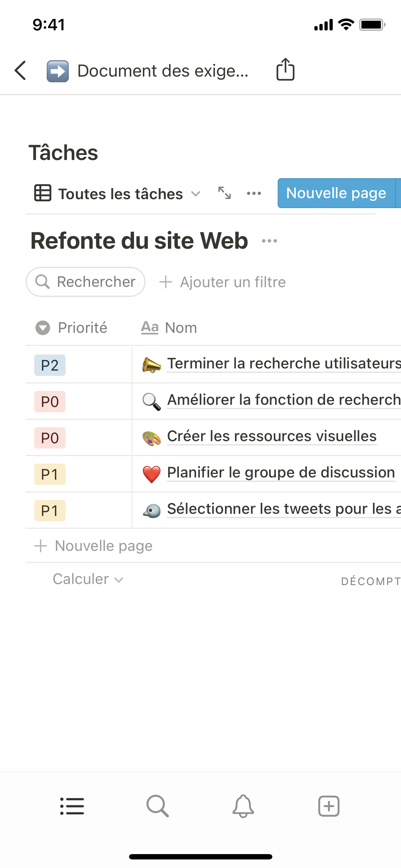Open Refonte du site Web options

[x=269, y=241]
